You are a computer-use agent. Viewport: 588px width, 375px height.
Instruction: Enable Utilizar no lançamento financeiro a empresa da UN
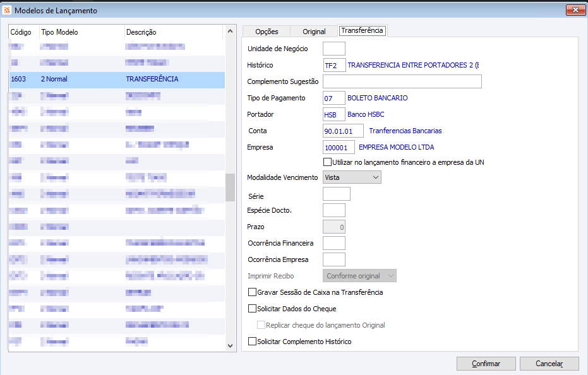(327, 162)
